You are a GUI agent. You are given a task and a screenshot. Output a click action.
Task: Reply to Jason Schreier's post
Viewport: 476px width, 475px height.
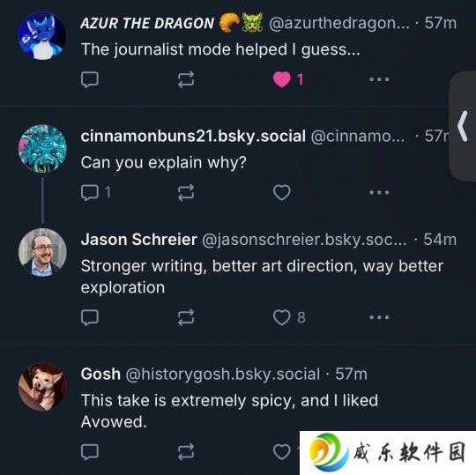coord(90,317)
